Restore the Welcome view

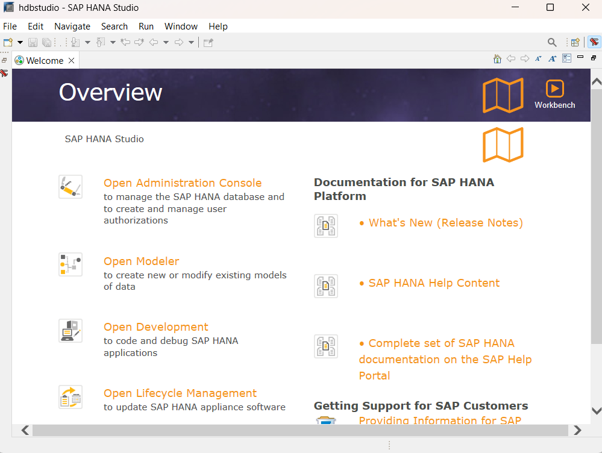pyautogui.click(x=594, y=58)
